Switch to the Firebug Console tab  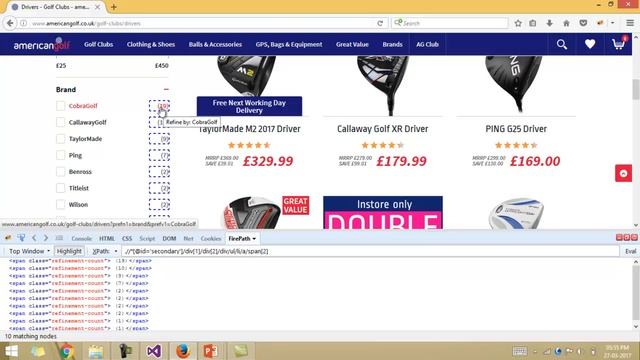click(81, 238)
